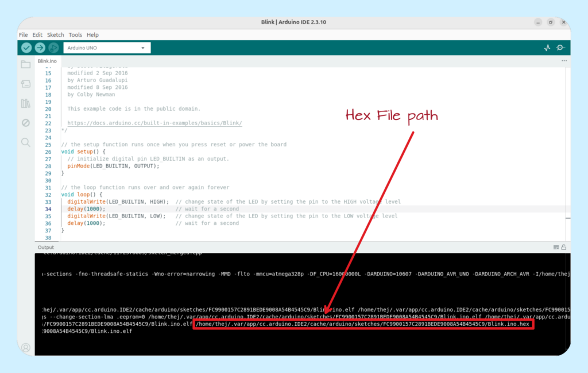Open the Sketch menu
The height and width of the screenshot is (373, 588).
[x=56, y=35]
